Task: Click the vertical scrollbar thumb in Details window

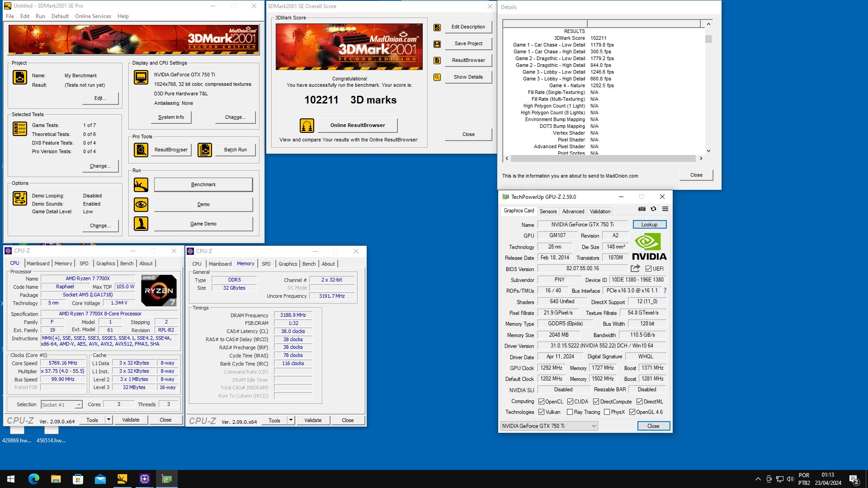Action: pyautogui.click(x=708, y=39)
